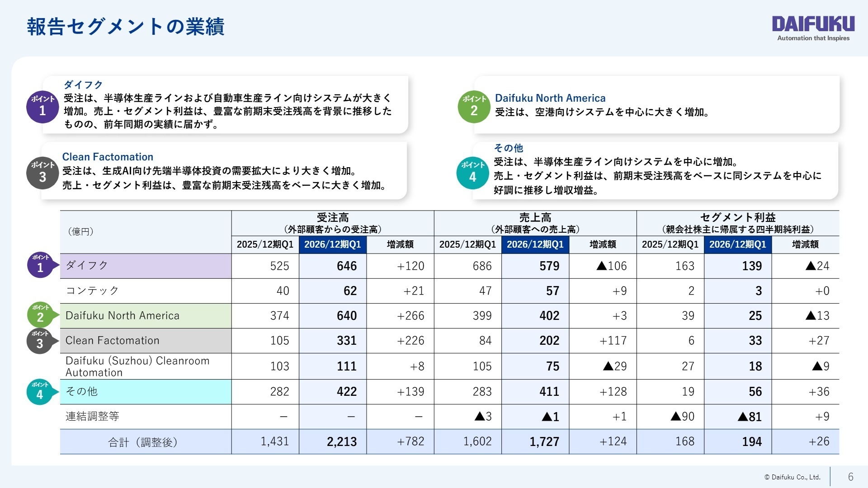
Task: Click Daifuku (Suzhou) Cleanroom Automation row label
Action: (x=137, y=366)
